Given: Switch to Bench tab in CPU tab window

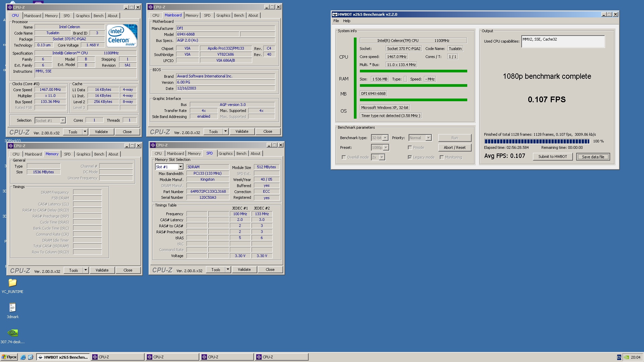Looking at the screenshot, I should (99, 16).
